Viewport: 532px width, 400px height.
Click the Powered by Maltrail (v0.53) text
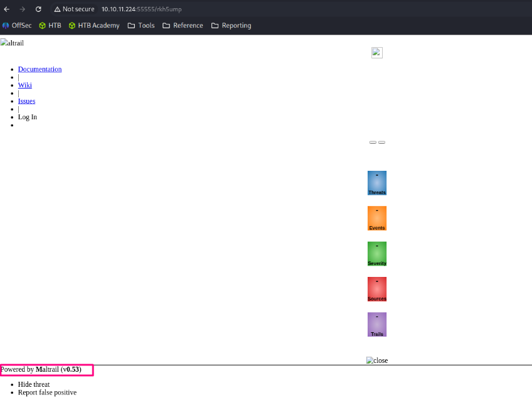pyautogui.click(x=41, y=369)
